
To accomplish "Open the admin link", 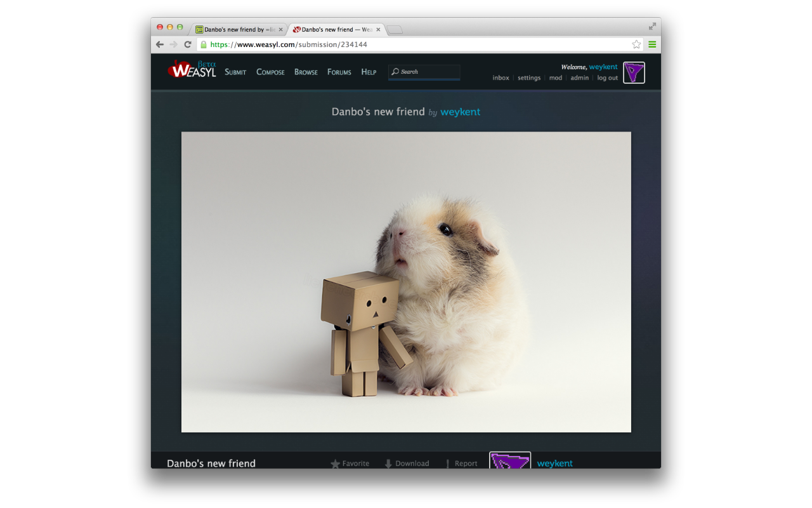I will click(580, 78).
